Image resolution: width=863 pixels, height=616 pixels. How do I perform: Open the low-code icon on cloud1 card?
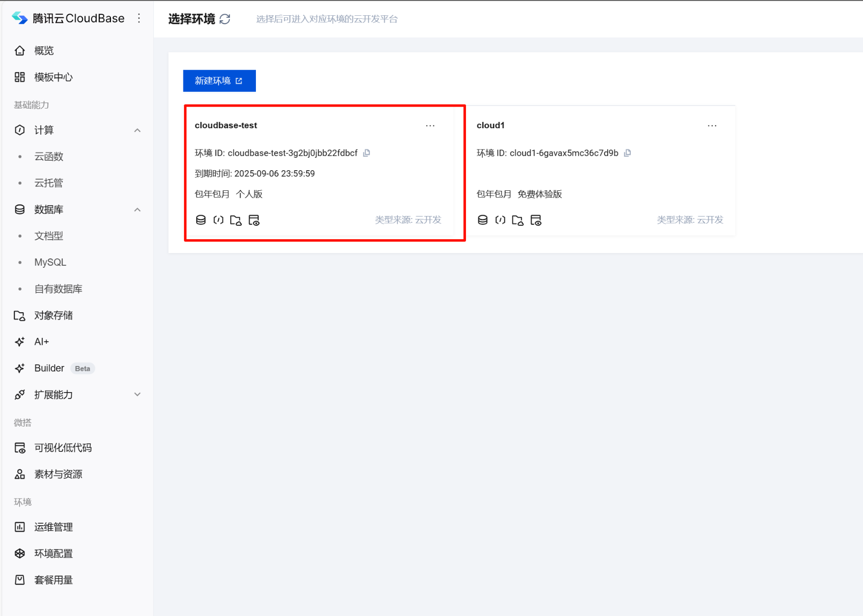(537, 220)
